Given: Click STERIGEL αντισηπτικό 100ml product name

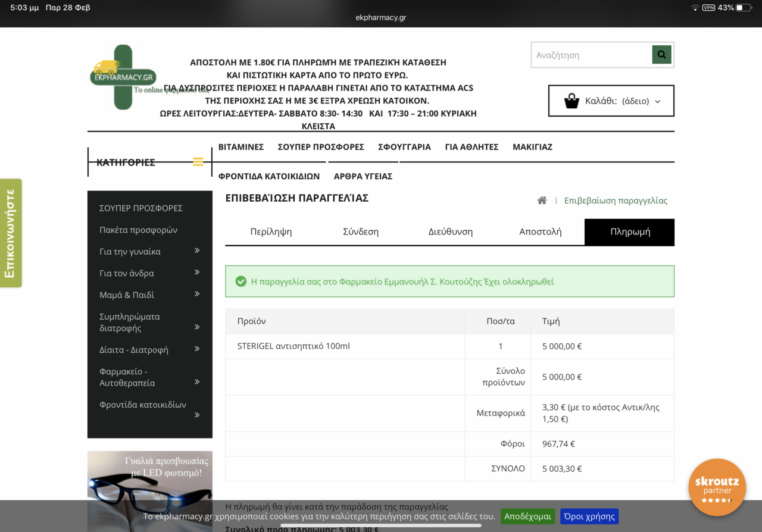Looking at the screenshot, I should pyautogui.click(x=293, y=346).
